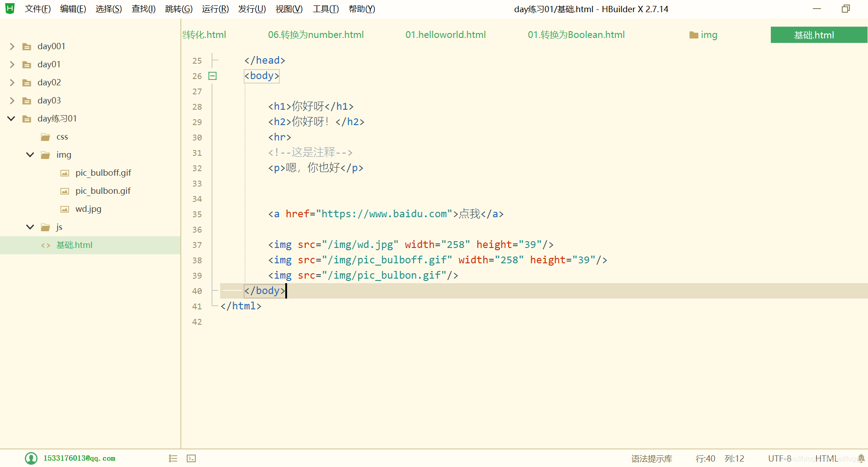
Task: Click the day001 folder icon
Action: point(27,47)
